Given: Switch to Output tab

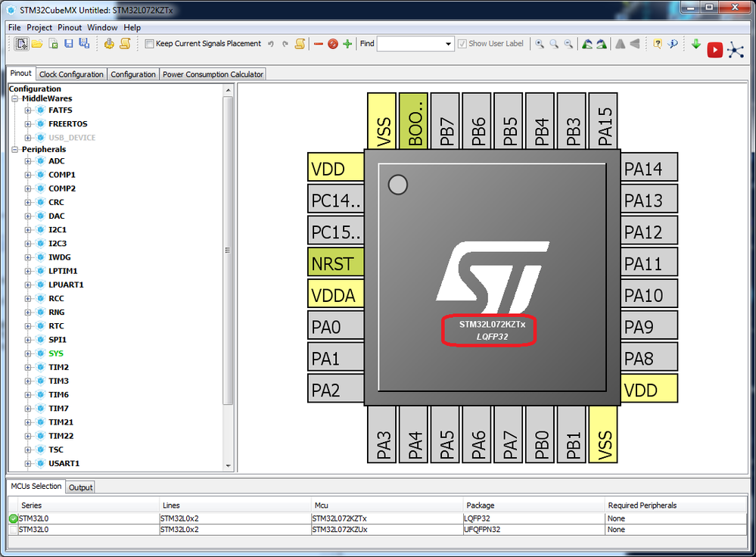Looking at the screenshot, I should (80, 487).
